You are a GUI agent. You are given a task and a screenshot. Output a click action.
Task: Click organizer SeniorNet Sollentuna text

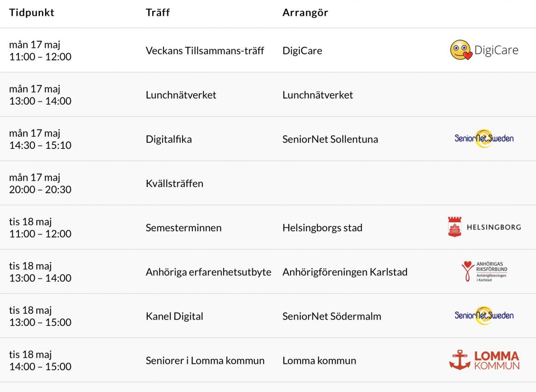click(330, 139)
